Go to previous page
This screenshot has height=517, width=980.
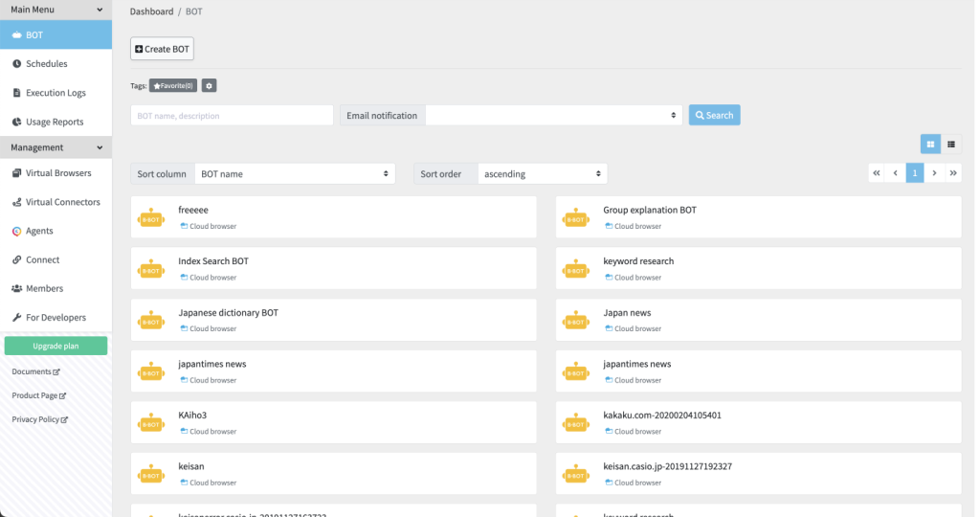pos(896,173)
